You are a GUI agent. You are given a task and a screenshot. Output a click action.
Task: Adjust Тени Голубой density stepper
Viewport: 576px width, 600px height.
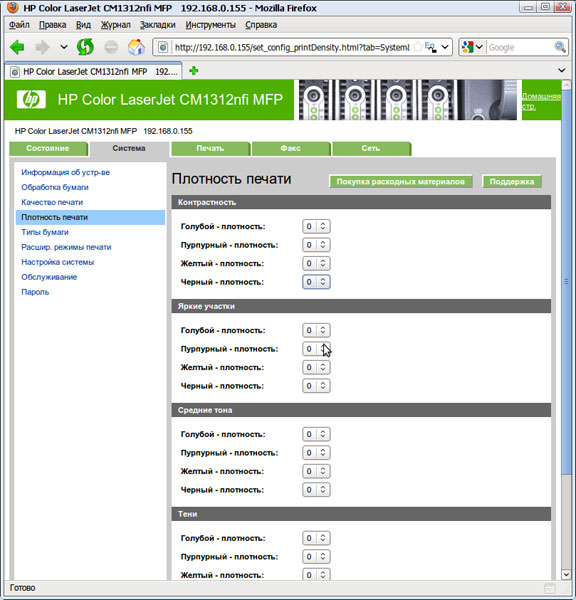click(316, 538)
